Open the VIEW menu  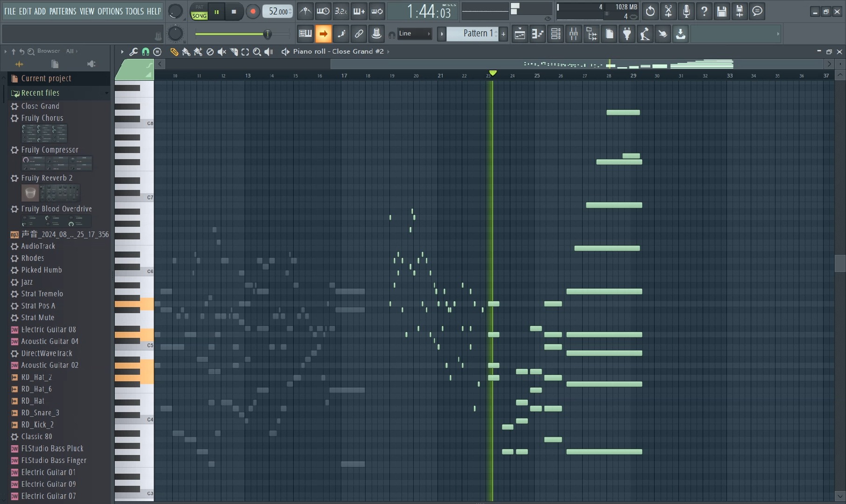87,11
